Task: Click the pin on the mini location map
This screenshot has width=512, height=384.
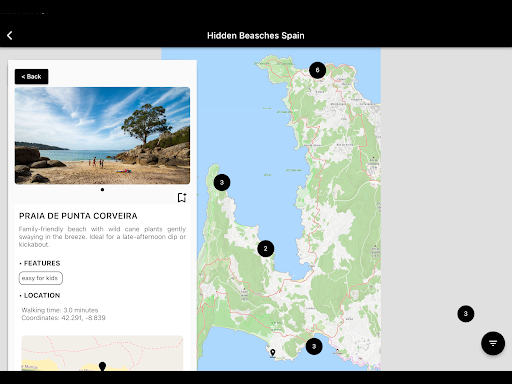Action: [x=102, y=366]
